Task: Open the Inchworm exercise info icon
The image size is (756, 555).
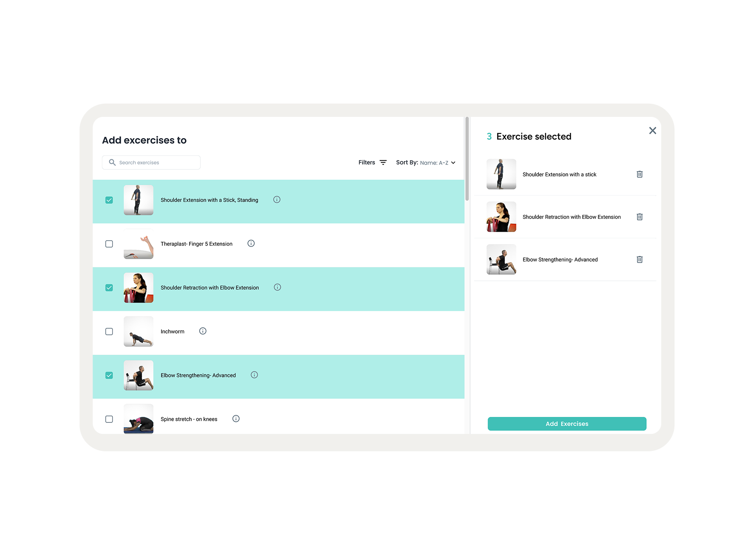Action: (203, 331)
